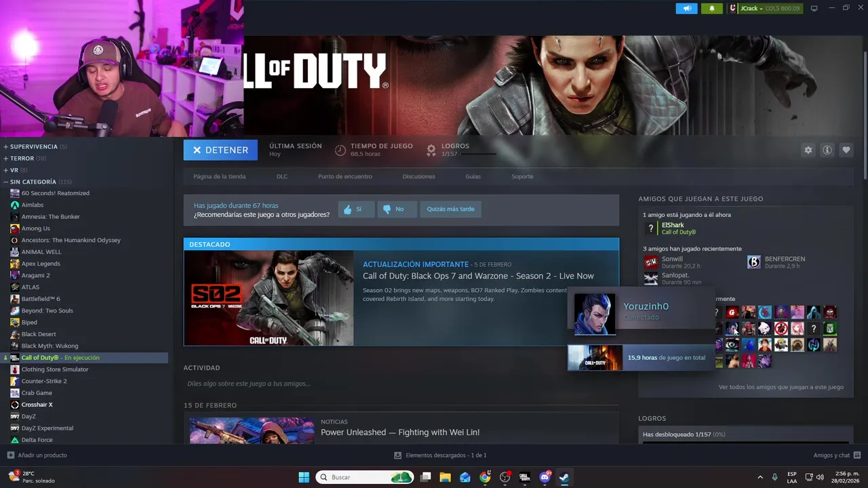The width and height of the screenshot is (868, 488).
Task: Stop the game with the DETENER button
Action: pos(220,150)
